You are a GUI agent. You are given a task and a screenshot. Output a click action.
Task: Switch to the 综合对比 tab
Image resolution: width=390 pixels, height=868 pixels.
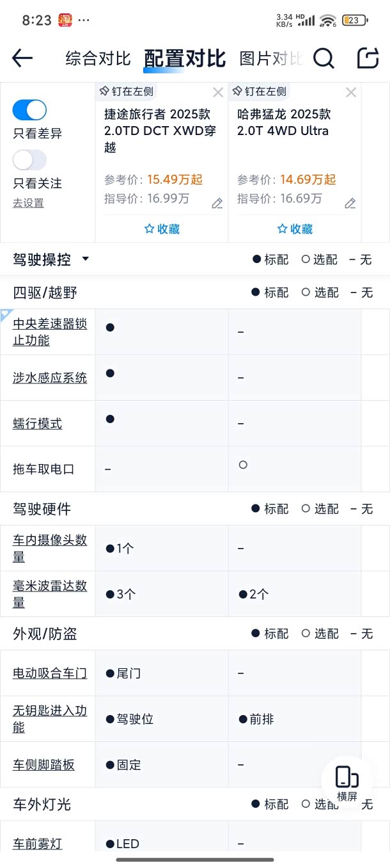point(98,59)
